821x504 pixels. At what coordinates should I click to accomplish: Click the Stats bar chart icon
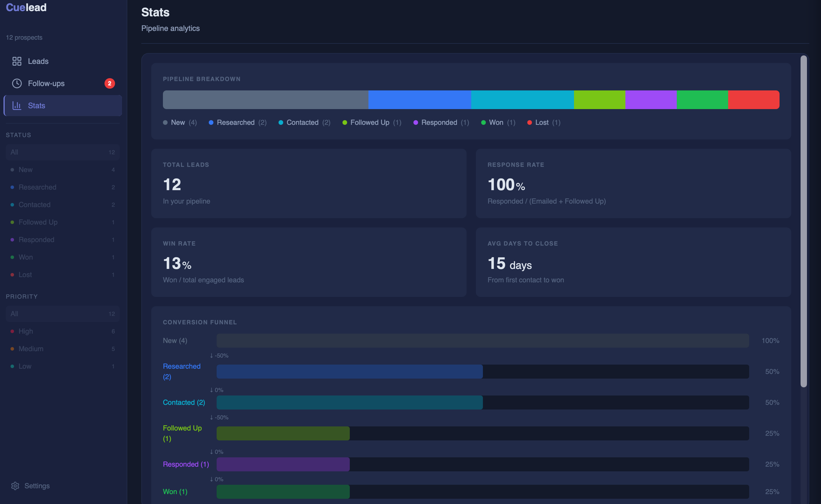(x=17, y=106)
